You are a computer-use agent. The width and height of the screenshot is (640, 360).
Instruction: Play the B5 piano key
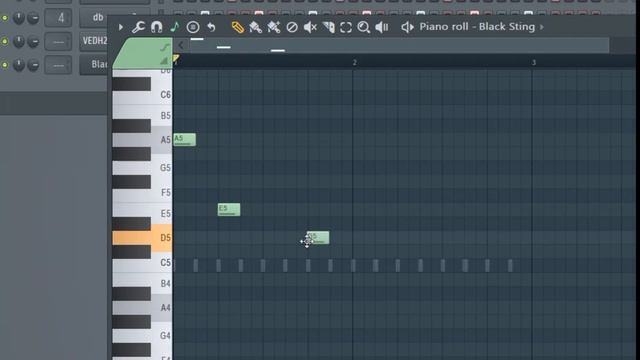[142, 116]
